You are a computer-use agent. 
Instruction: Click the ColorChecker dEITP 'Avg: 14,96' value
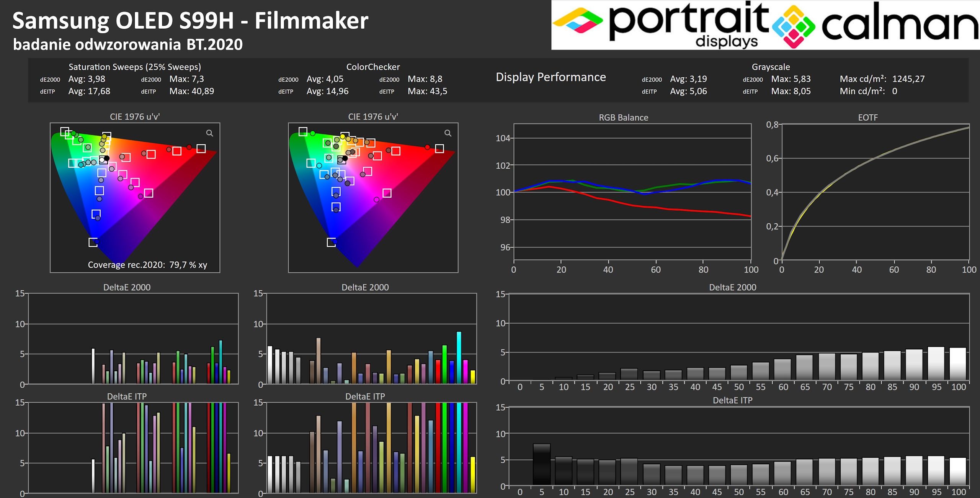pos(328,91)
